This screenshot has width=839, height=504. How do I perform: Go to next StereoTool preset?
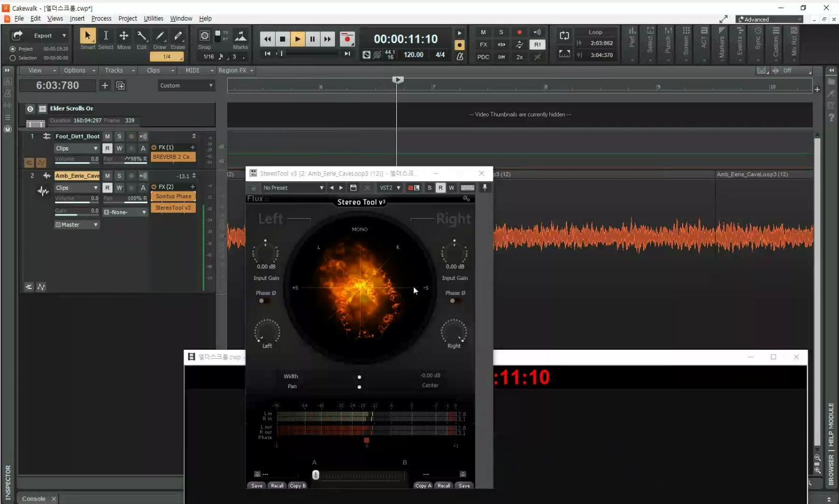click(341, 188)
